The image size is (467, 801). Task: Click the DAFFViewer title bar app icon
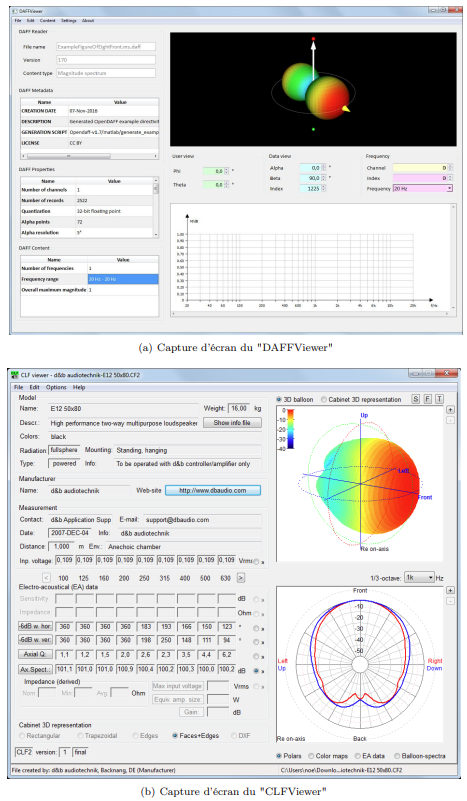[x=14, y=11]
